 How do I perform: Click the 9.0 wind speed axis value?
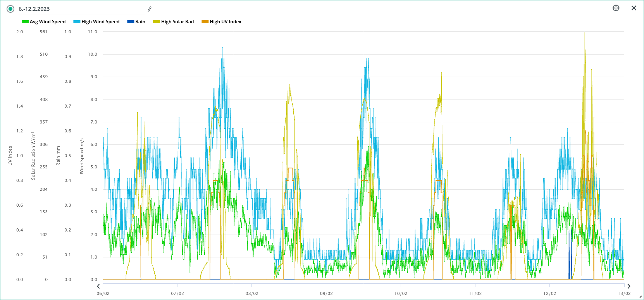[94, 77]
